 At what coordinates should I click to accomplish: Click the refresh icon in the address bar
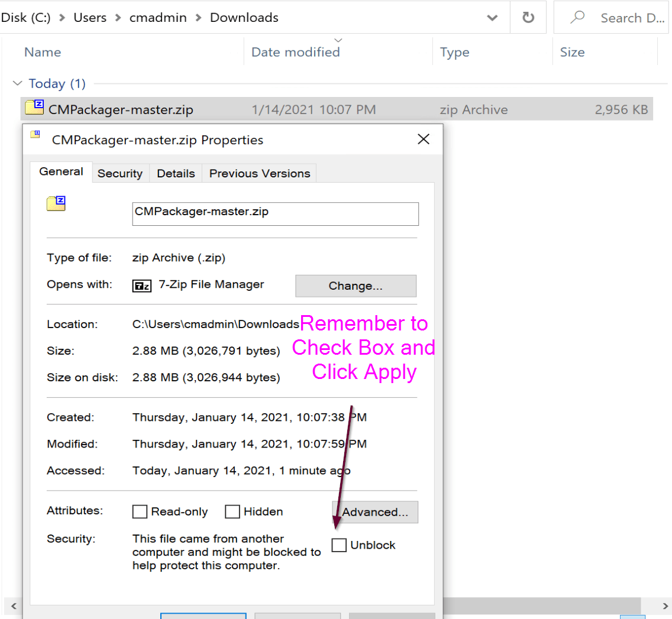528,17
